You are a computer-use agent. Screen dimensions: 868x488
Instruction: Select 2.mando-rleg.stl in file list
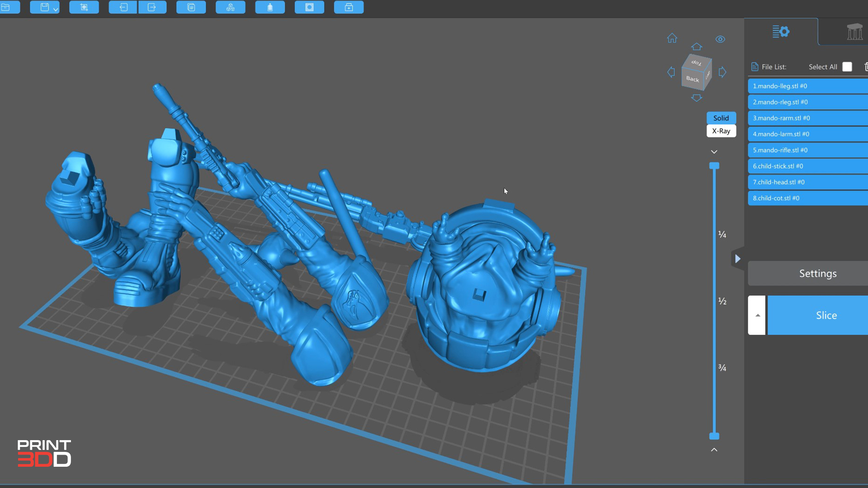tap(808, 102)
